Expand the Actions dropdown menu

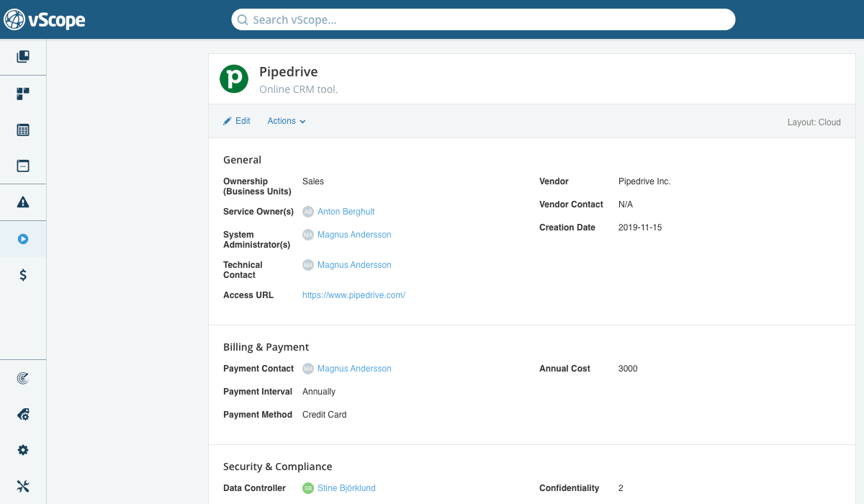coord(287,121)
